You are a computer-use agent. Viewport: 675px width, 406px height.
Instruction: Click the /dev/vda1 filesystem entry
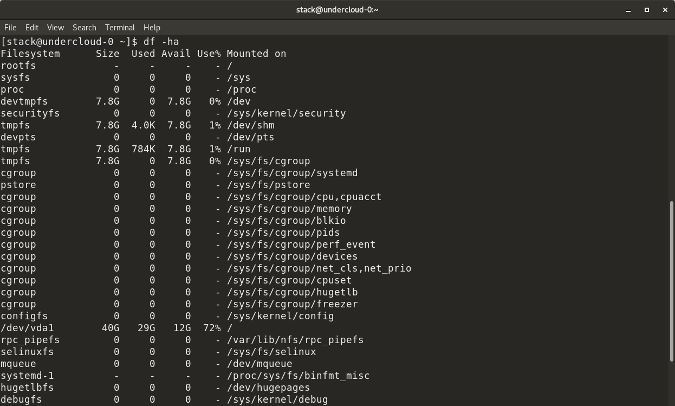point(27,327)
